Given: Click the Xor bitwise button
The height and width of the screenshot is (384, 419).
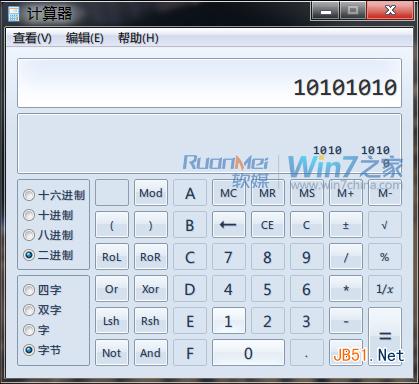Looking at the screenshot, I should pyautogui.click(x=151, y=289).
